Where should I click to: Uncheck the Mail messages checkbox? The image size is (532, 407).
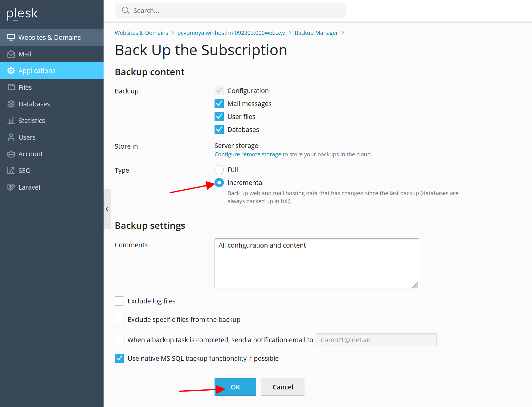219,104
